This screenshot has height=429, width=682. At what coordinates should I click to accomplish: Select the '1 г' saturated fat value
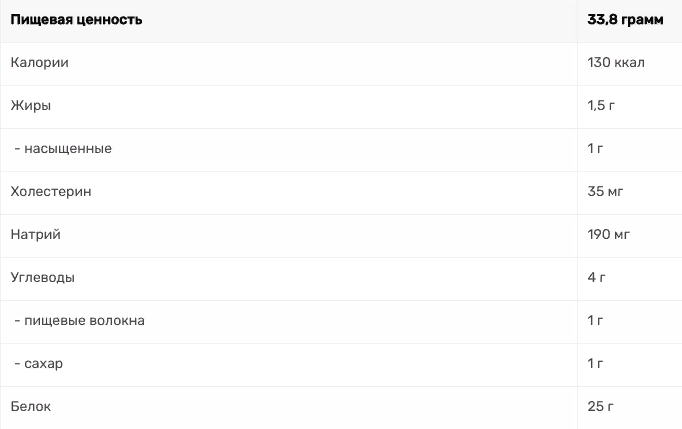click(x=595, y=148)
